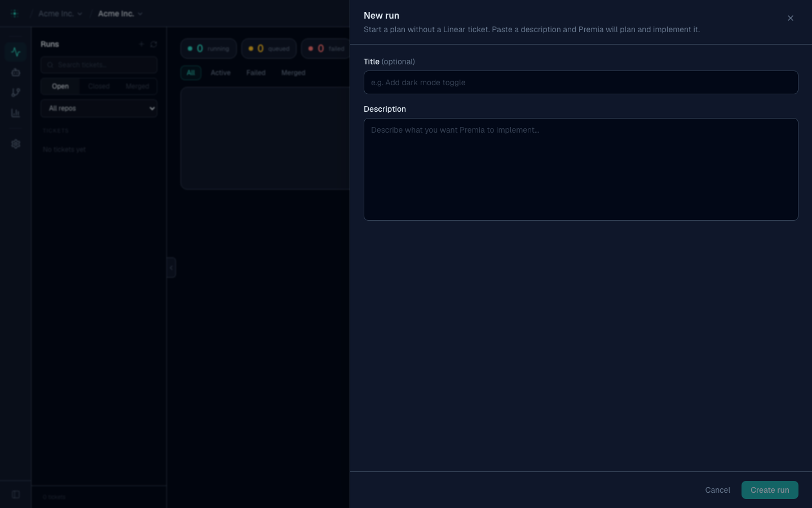This screenshot has width=812, height=508.
Task: Click the Title optional input field
Action: click(581, 82)
